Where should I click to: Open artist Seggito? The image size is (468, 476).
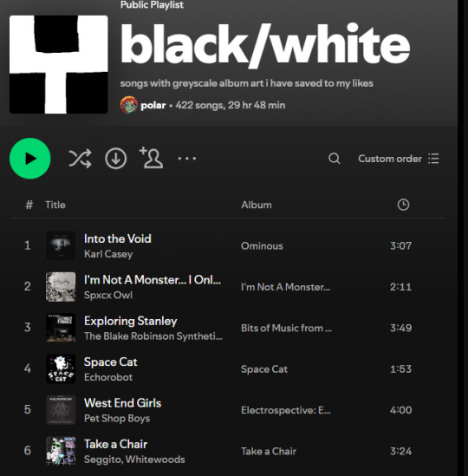[x=102, y=460]
